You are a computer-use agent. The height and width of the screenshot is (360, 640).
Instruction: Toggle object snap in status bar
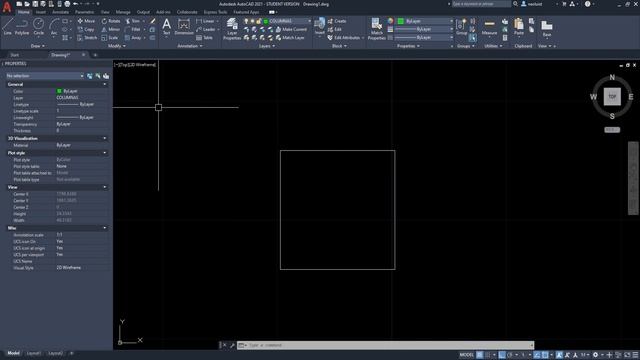click(x=545, y=355)
